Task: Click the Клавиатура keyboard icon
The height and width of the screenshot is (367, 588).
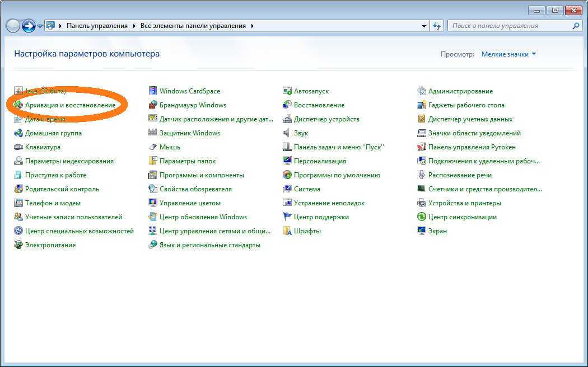Action: [18, 147]
